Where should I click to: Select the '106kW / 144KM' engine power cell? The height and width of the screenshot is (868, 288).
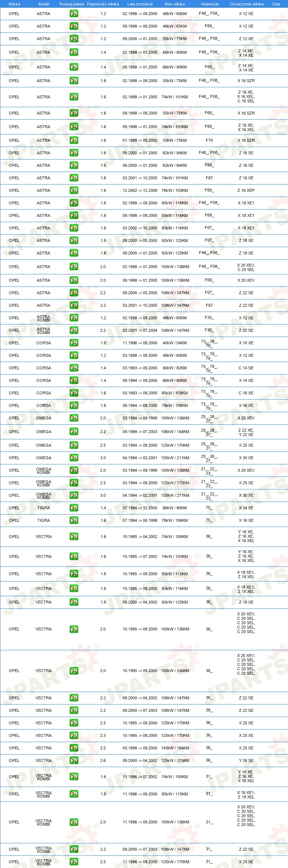[175, 432]
